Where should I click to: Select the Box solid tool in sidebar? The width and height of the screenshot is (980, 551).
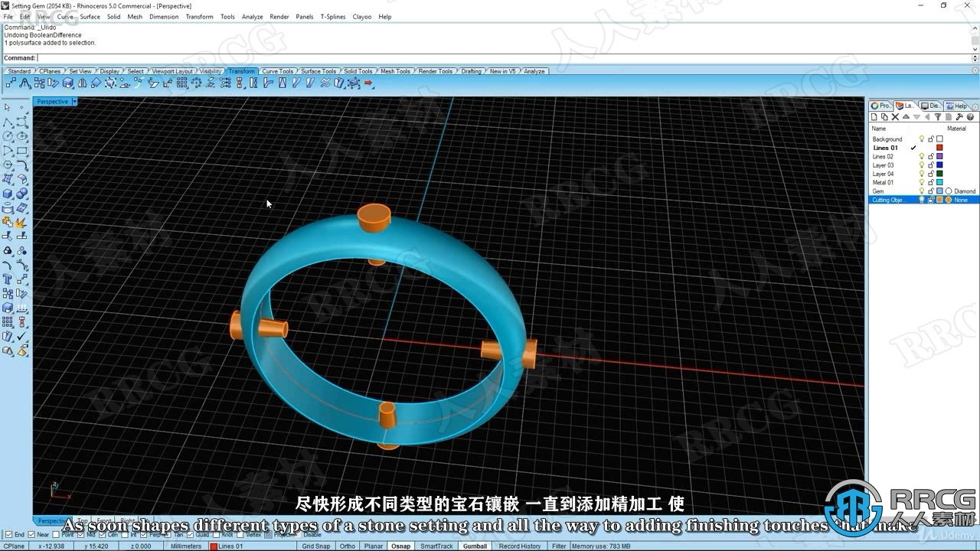(8, 193)
